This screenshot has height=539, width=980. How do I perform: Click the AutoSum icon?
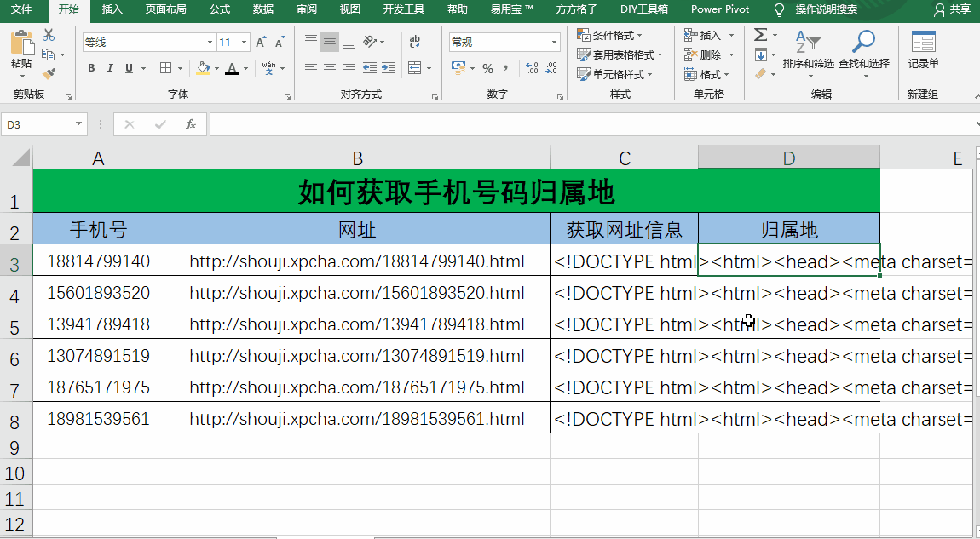pyautogui.click(x=761, y=34)
